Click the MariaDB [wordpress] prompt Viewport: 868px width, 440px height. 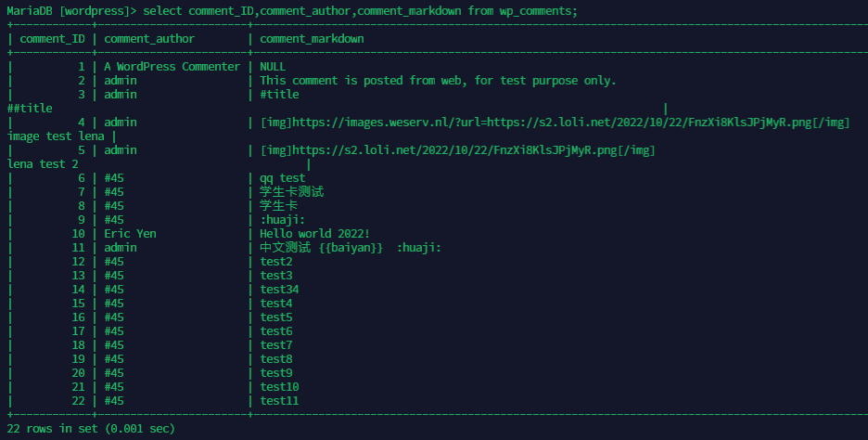[x=70, y=11]
